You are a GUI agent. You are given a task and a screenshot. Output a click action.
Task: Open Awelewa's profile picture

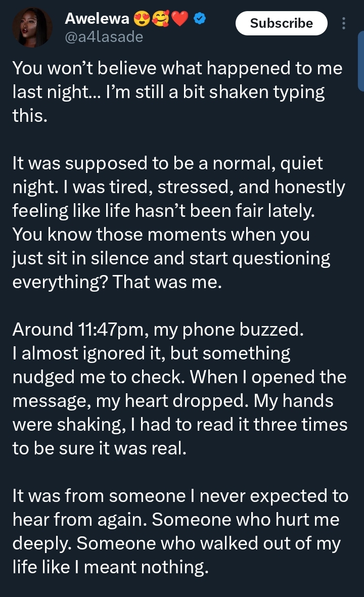32,28
